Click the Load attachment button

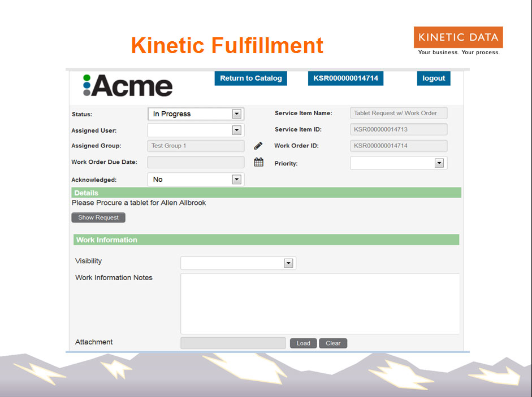pos(304,343)
